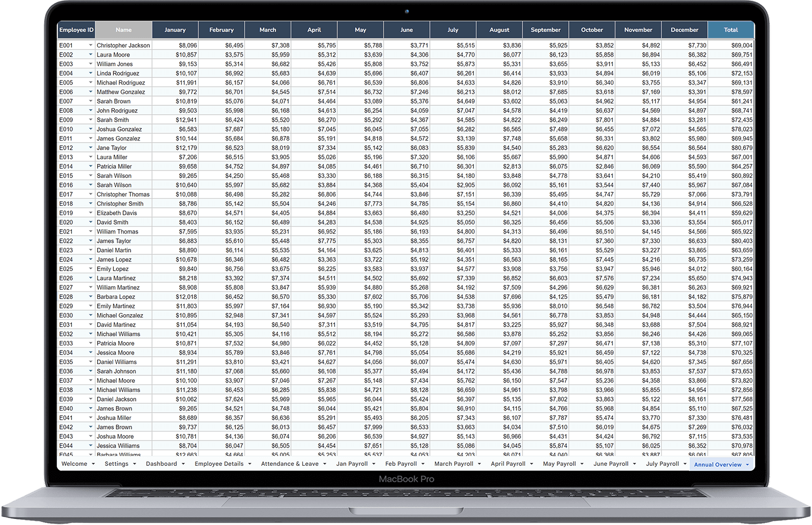This screenshot has width=812, height=525.
Task: Select Sarah Brown's name cell
Action: point(124,101)
